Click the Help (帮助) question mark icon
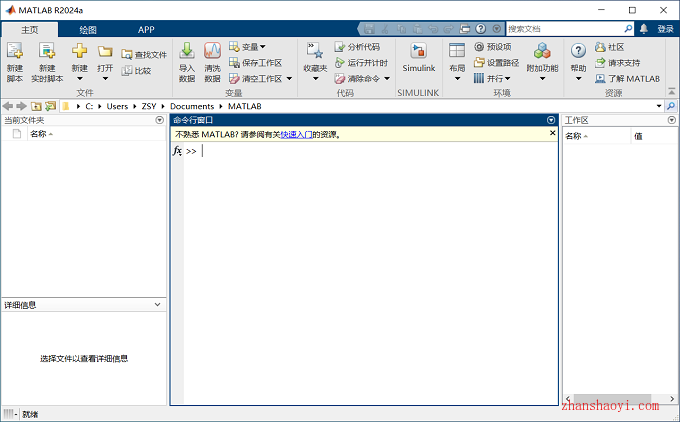This screenshot has height=422, width=680. point(578,51)
